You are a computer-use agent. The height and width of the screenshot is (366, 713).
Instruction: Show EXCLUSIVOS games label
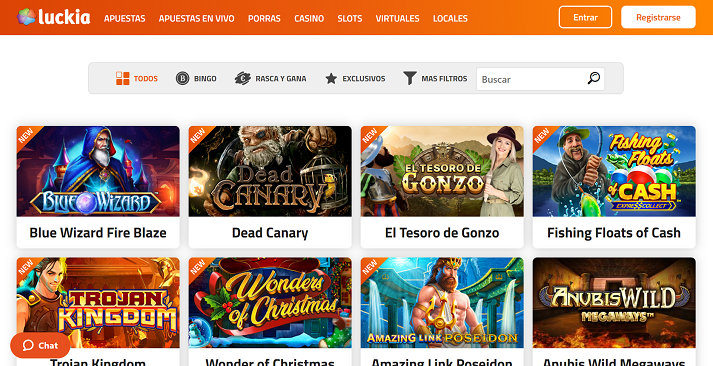(364, 79)
